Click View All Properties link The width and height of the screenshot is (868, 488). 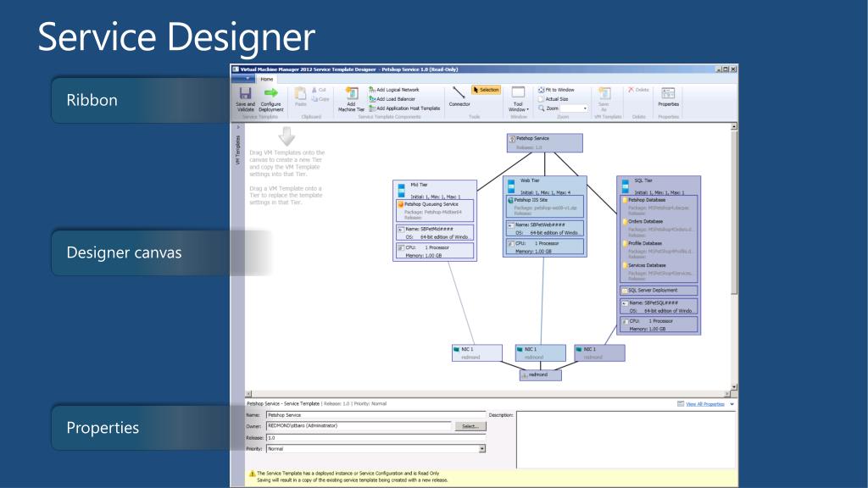[704, 404]
